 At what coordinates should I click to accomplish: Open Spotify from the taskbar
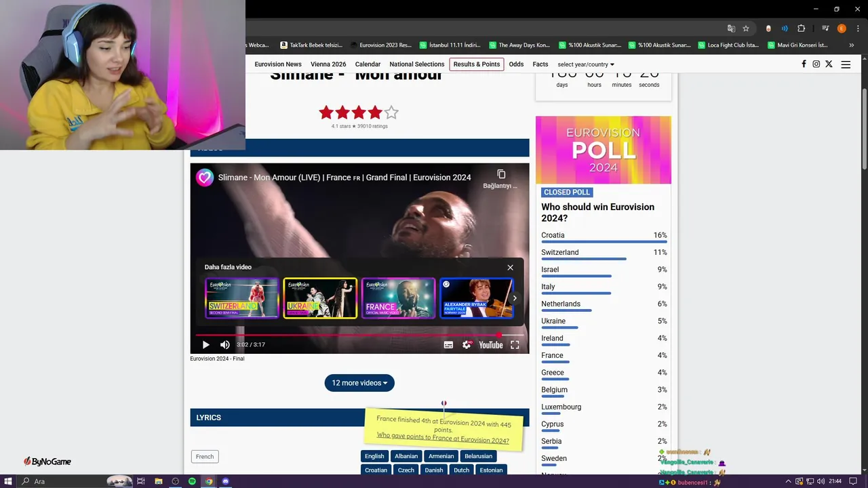click(192, 481)
